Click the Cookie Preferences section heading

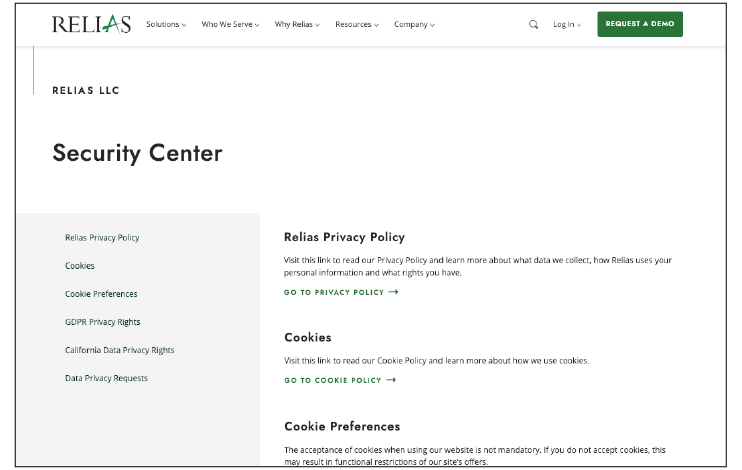coord(342,426)
